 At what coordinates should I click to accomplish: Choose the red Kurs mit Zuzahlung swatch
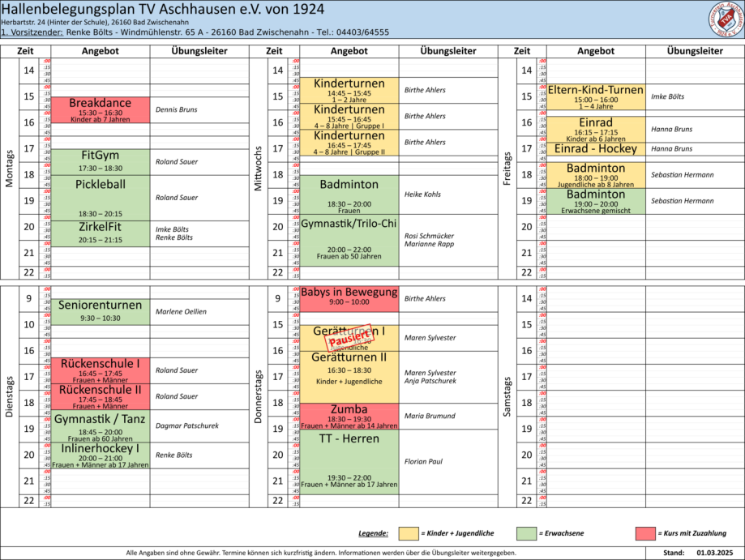point(645,533)
